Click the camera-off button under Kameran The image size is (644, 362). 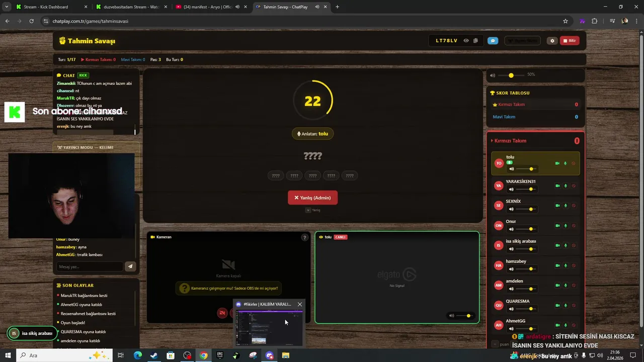(x=222, y=313)
